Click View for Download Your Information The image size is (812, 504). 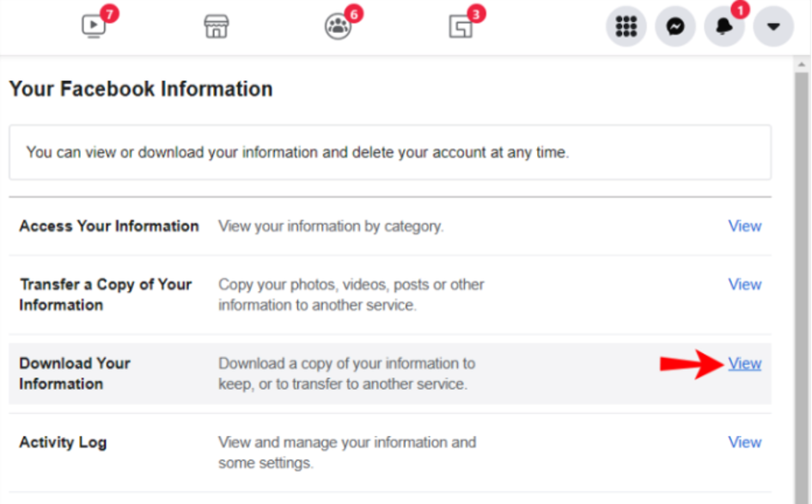(745, 364)
